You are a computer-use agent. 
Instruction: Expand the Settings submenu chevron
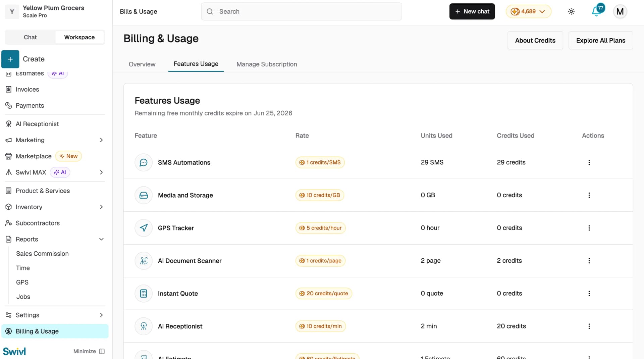point(101,315)
